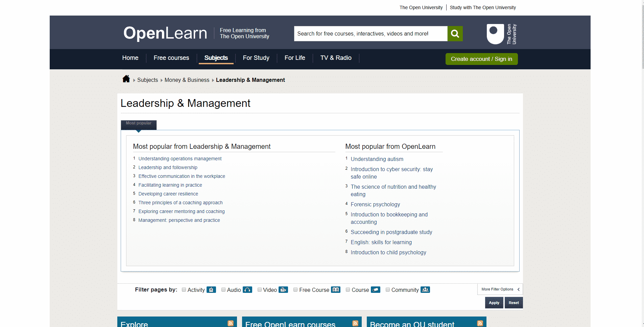Open The Open University top link
Image resolution: width=644 pixels, height=327 pixels.
(x=421, y=7)
